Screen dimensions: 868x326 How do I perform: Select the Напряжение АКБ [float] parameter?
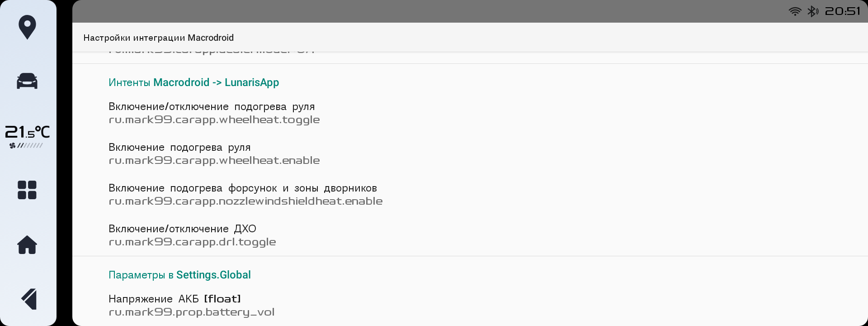click(470, 306)
